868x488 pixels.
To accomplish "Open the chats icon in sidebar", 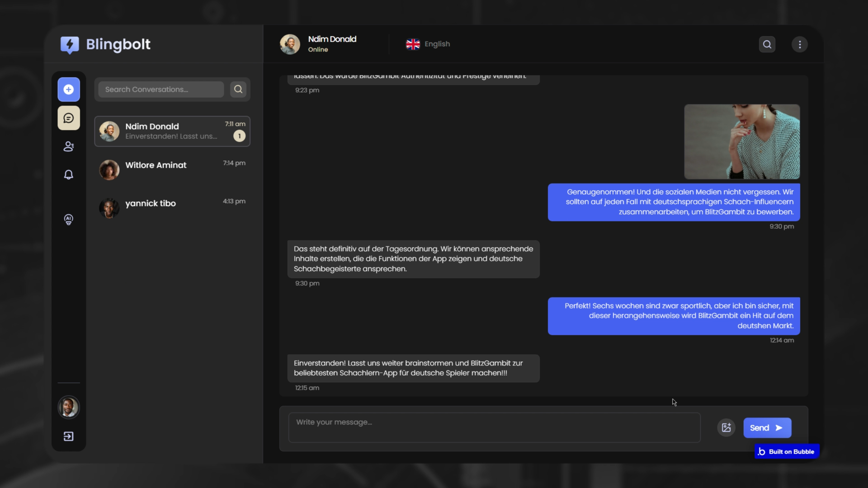I will [x=69, y=118].
